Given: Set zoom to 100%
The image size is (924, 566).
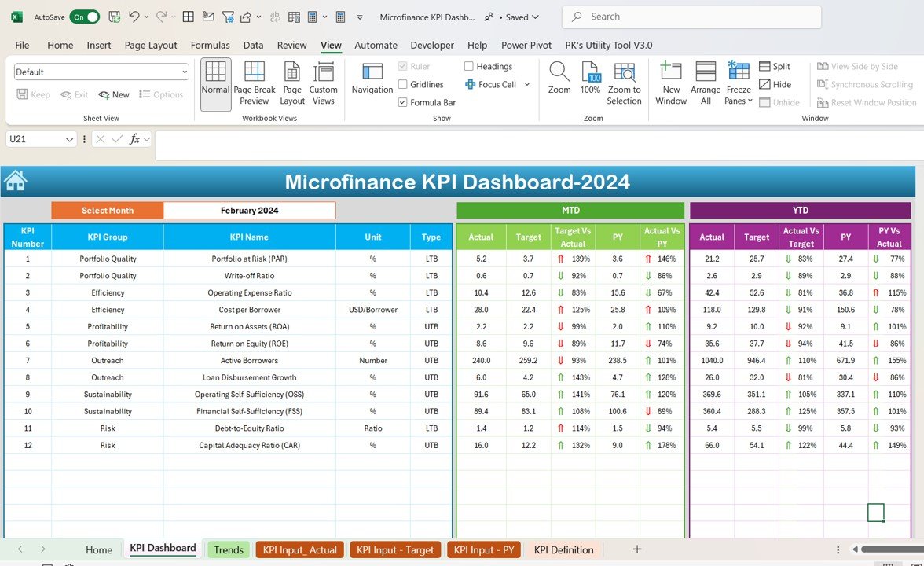Looking at the screenshot, I should click(591, 79).
